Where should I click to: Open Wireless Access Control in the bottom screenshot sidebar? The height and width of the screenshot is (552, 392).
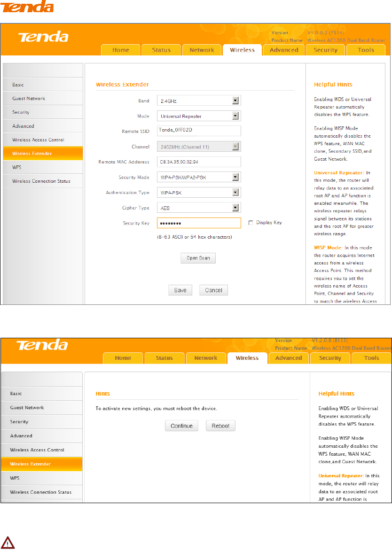coord(41,450)
